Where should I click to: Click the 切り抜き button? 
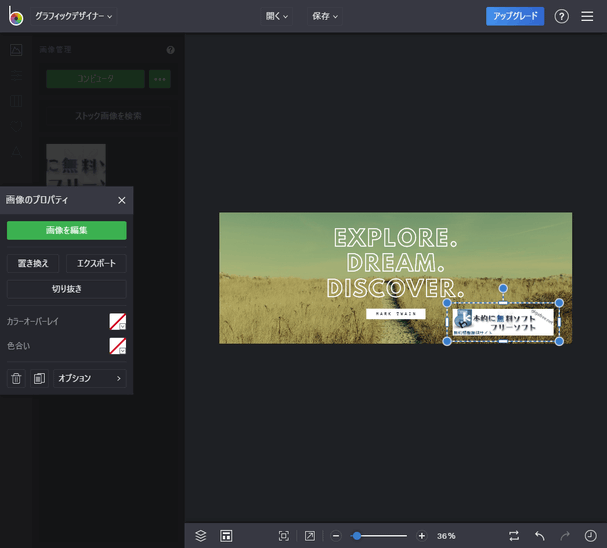(x=67, y=289)
